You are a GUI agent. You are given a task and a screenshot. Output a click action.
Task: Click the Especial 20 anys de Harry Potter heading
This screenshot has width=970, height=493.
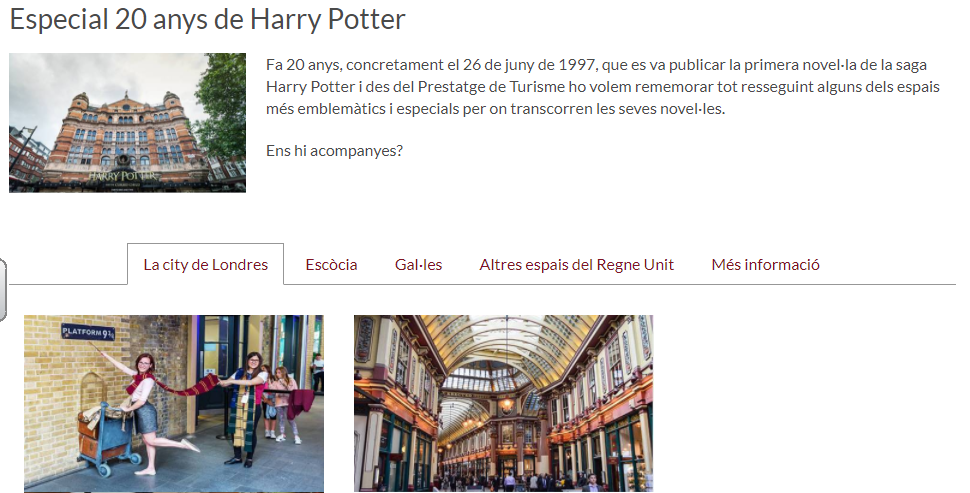pos(207,19)
